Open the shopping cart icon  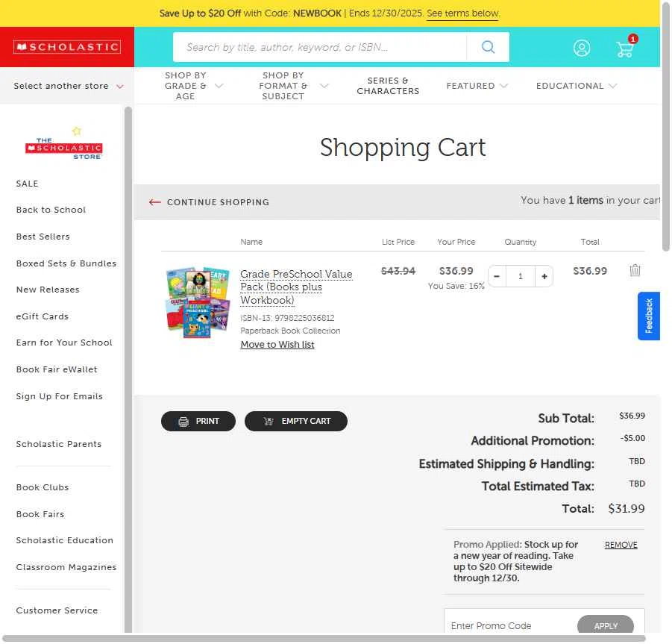(x=625, y=48)
